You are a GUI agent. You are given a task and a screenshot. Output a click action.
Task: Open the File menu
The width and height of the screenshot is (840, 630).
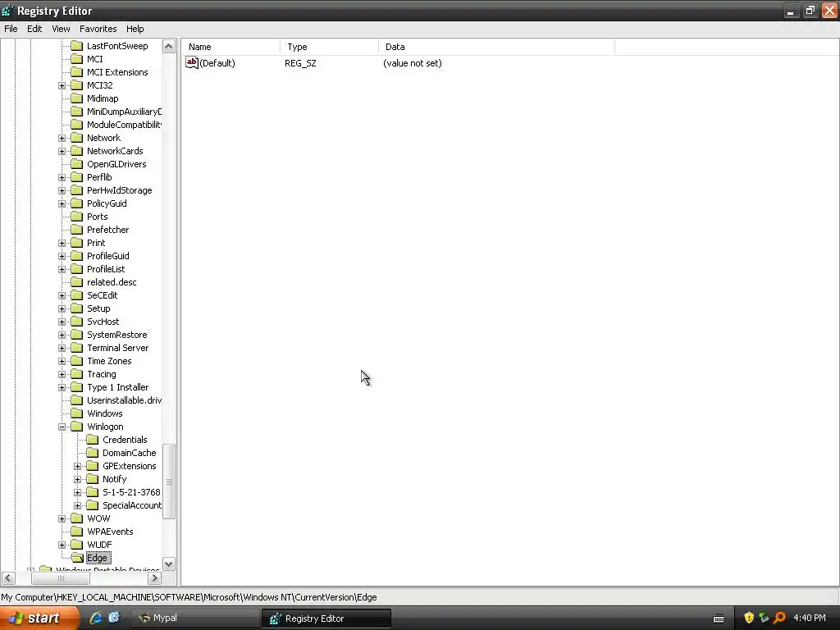pos(11,29)
